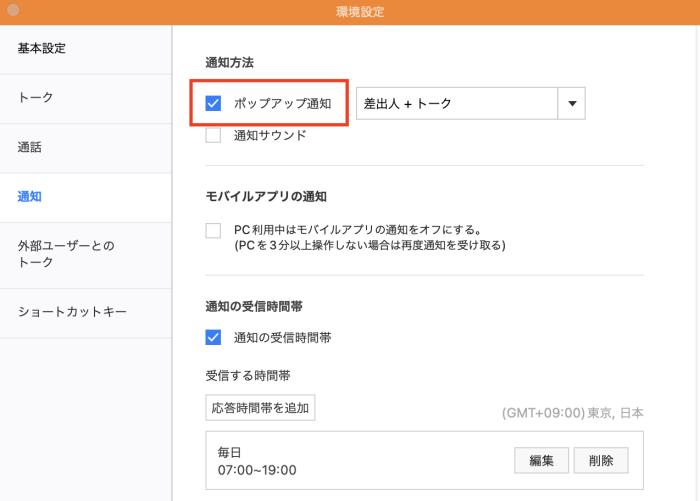The image size is (700, 501).
Task: Click the 応答時間帯を追加 button
Action: point(260,408)
